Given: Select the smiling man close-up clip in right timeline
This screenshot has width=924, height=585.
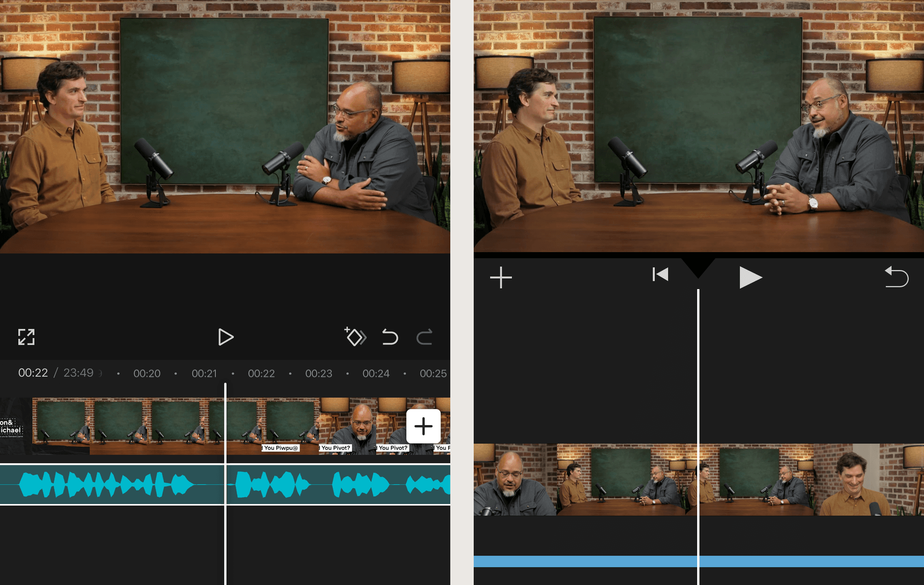Looking at the screenshot, I should point(869,480).
